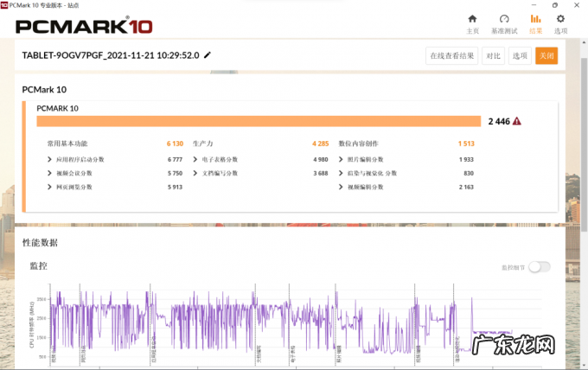Click the 生产力 score 4 285

click(x=321, y=144)
